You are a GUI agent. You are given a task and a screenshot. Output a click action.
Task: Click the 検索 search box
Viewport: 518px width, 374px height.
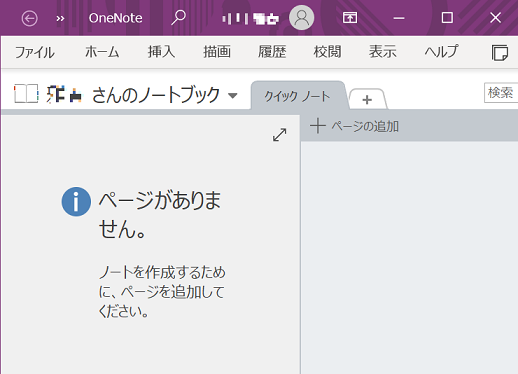point(501,93)
